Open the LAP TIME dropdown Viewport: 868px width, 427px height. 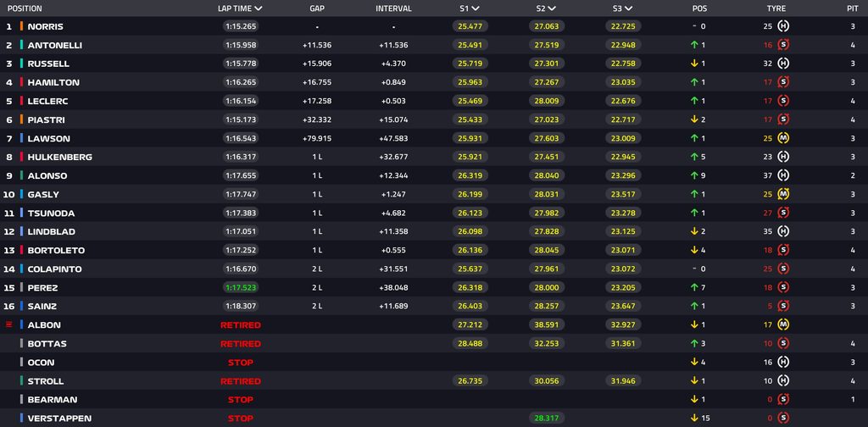click(240, 8)
